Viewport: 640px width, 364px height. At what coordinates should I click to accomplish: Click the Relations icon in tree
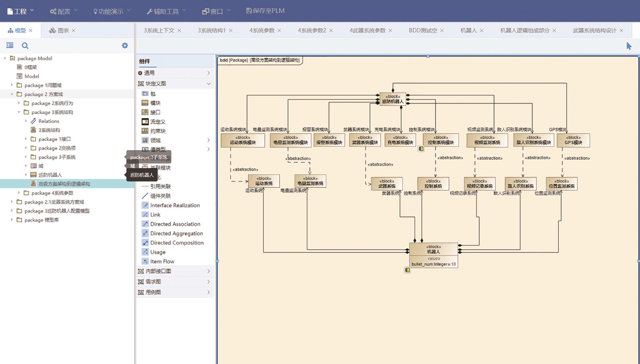(x=33, y=121)
